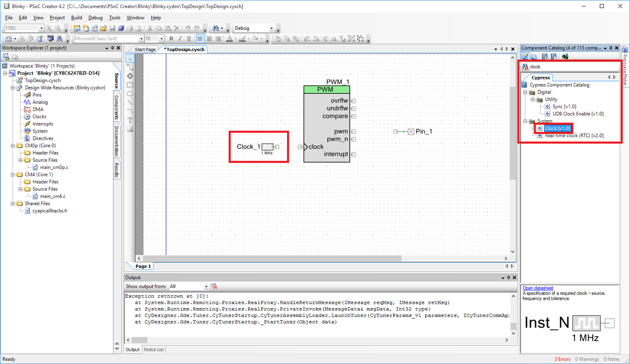
Task: Click the Open datasheet link
Action: (x=538, y=288)
